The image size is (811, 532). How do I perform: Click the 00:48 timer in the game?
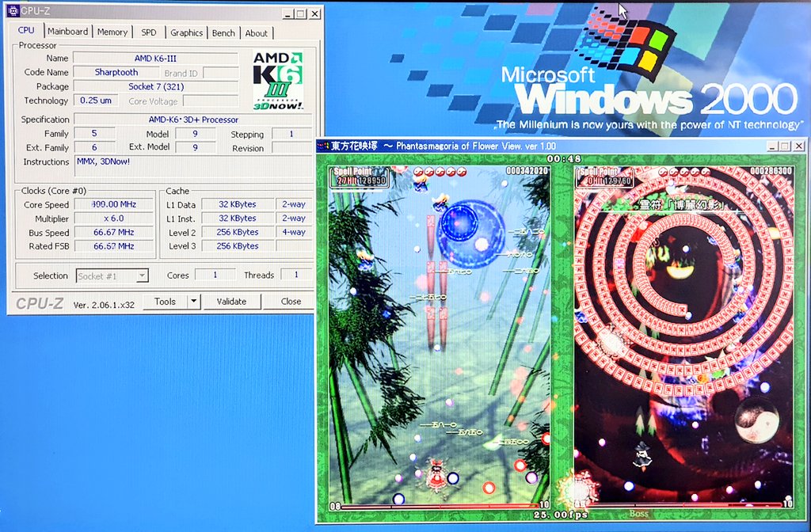(564, 158)
